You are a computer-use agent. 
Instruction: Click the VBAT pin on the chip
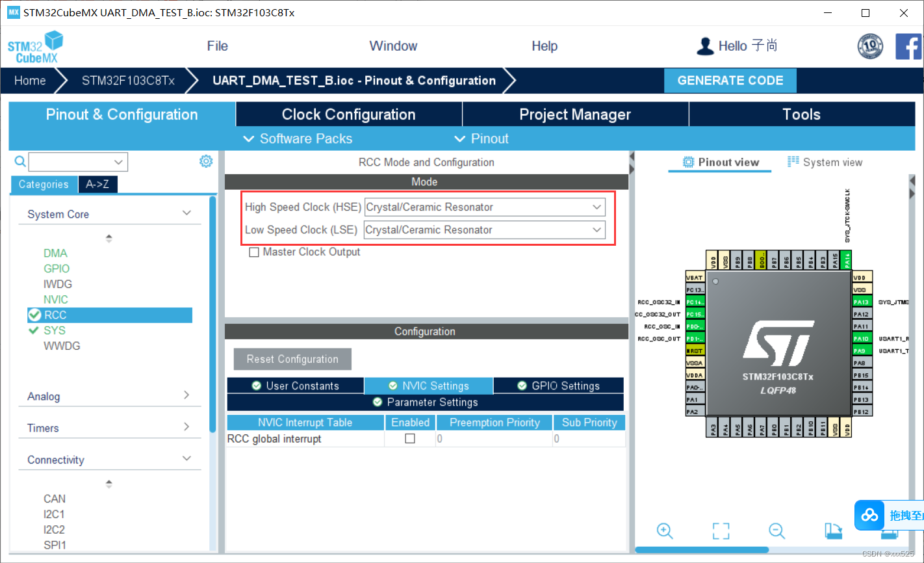click(695, 278)
